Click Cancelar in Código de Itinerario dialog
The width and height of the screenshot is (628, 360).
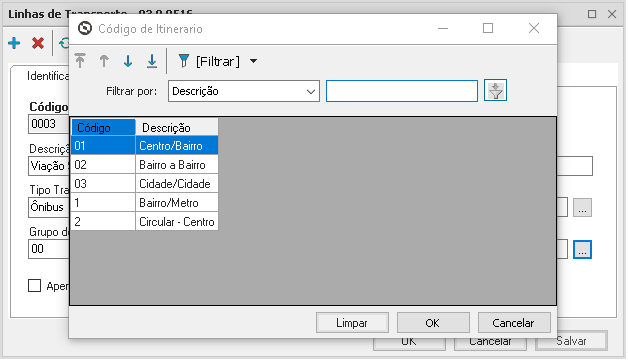(514, 323)
